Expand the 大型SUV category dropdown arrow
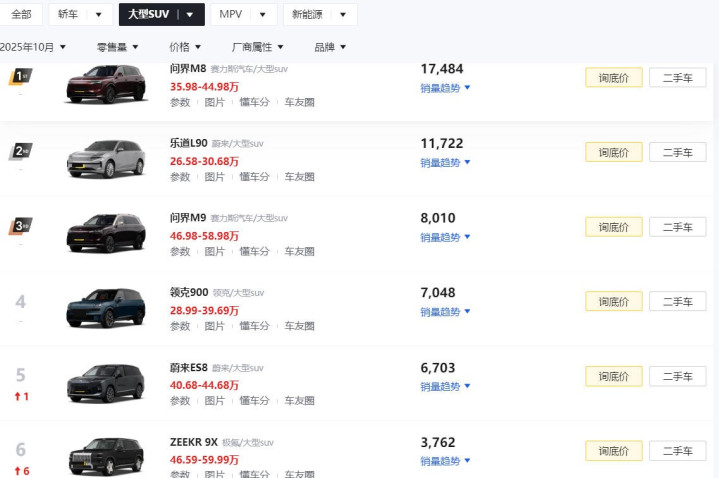The height and width of the screenshot is (478, 719). (190, 15)
